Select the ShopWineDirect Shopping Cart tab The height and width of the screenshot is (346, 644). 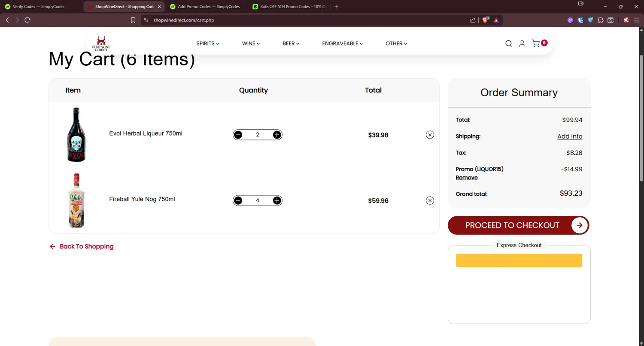click(124, 7)
